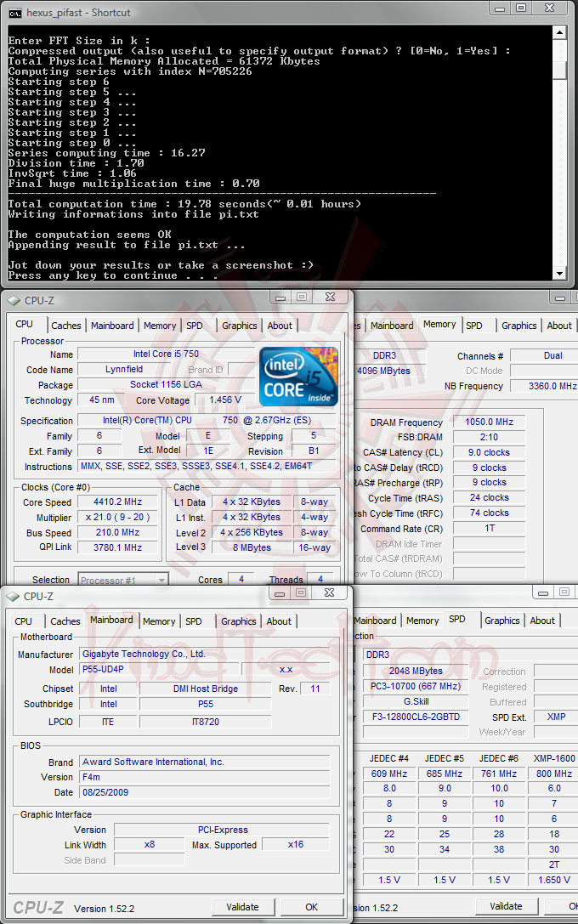Click Graphics tab in the SPD window
This screenshot has width=578, height=924.
click(x=502, y=621)
